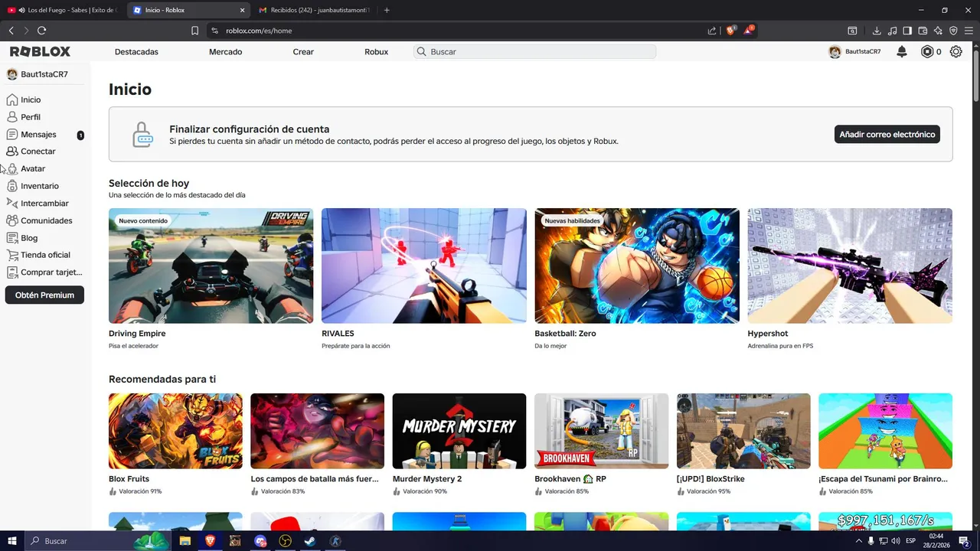Click the Selección de hoy heading
Viewport: 980px width, 551px height.
[x=149, y=183]
